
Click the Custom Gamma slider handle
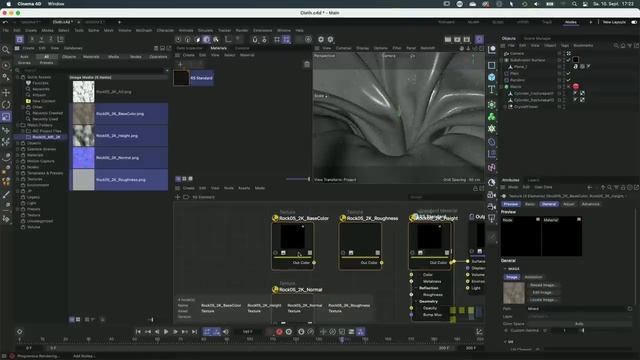coord(582,331)
